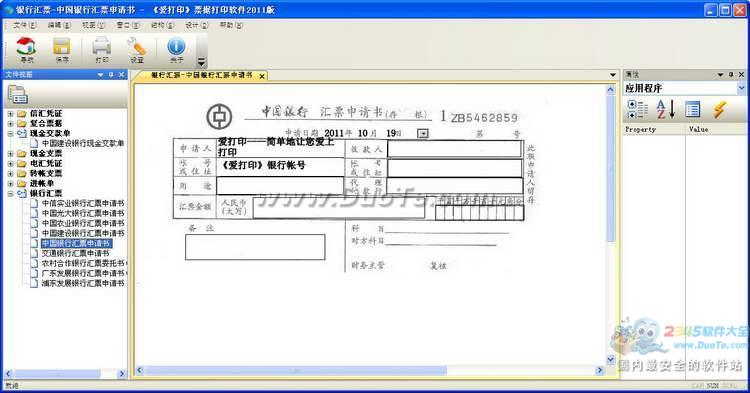Click folder icon of 信汇凭证
The image size is (750, 393).
[x=22, y=113]
